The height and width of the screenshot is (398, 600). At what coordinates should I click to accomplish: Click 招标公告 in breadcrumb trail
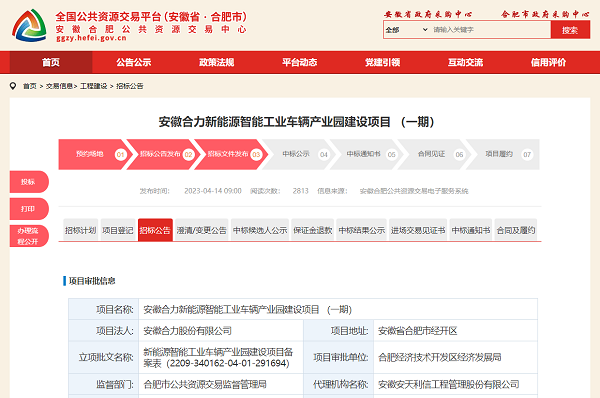(x=130, y=86)
